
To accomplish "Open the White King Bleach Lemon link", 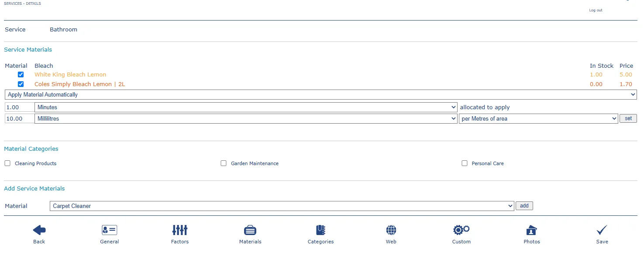I will click(x=70, y=75).
